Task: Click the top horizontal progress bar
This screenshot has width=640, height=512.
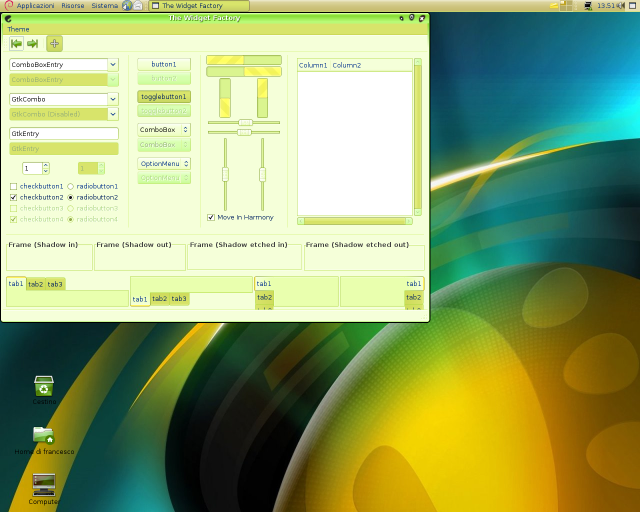Action: click(244, 60)
